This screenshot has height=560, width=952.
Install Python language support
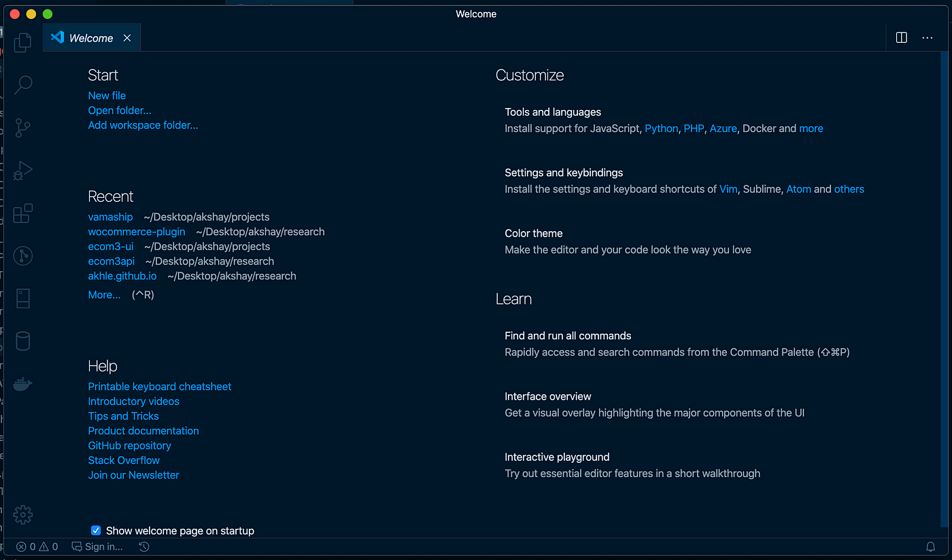tap(662, 128)
